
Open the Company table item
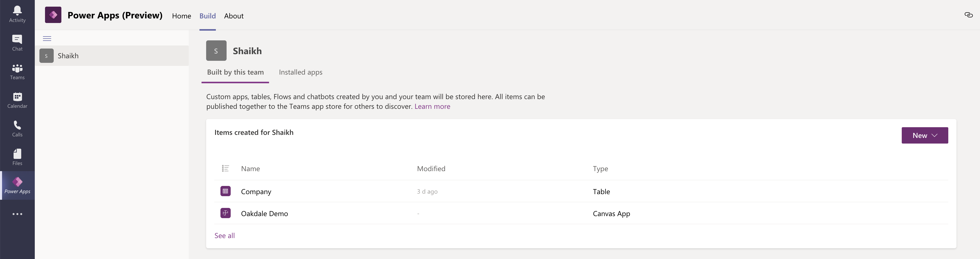point(256,191)
